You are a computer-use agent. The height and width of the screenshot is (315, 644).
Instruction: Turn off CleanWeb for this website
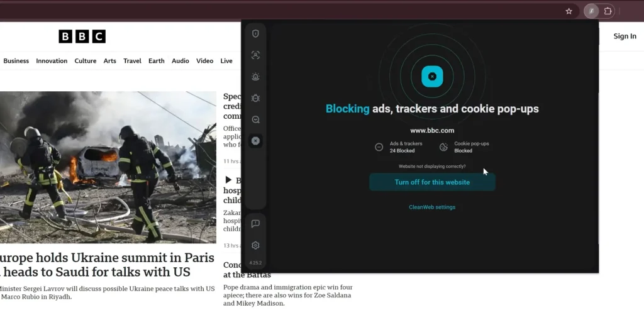click(x=432, y=182)
